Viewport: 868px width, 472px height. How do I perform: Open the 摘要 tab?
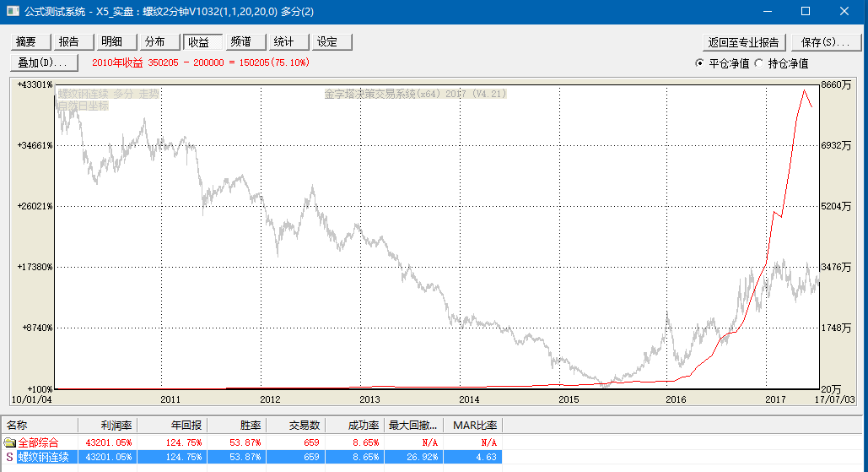[31, 42]
